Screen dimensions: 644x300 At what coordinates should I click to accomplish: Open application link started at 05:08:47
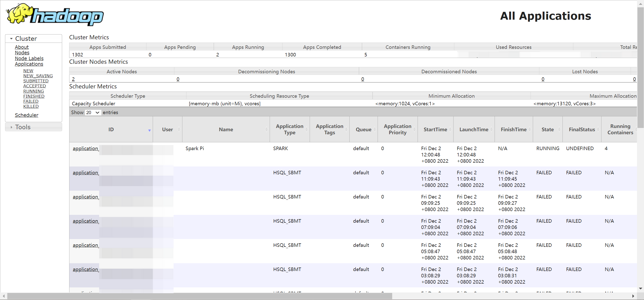point(86,245)
